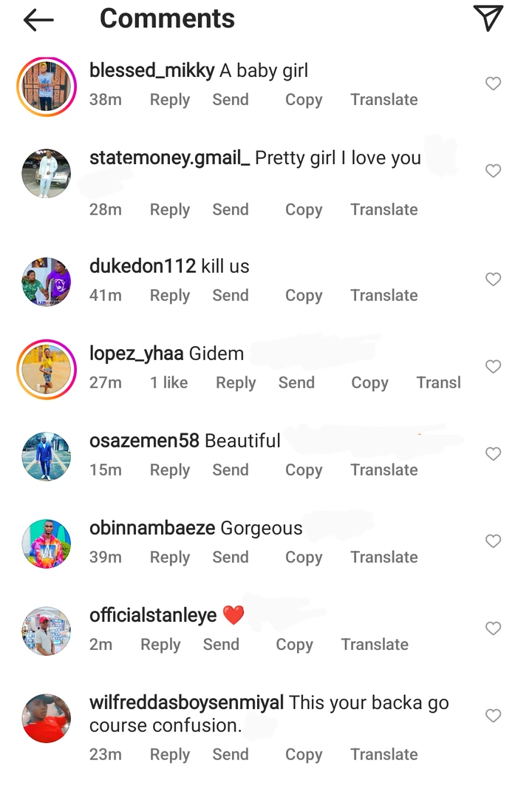Open blessed_mikky's profile picture
This screenshot has width=532, height=786.
coord(47,87)
